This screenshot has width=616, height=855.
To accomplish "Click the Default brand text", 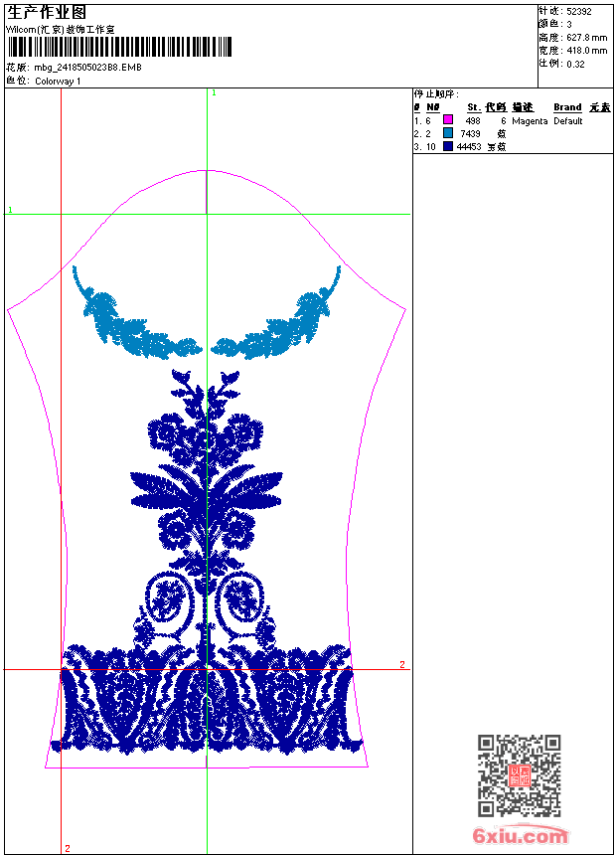I will tap(568, 120).
